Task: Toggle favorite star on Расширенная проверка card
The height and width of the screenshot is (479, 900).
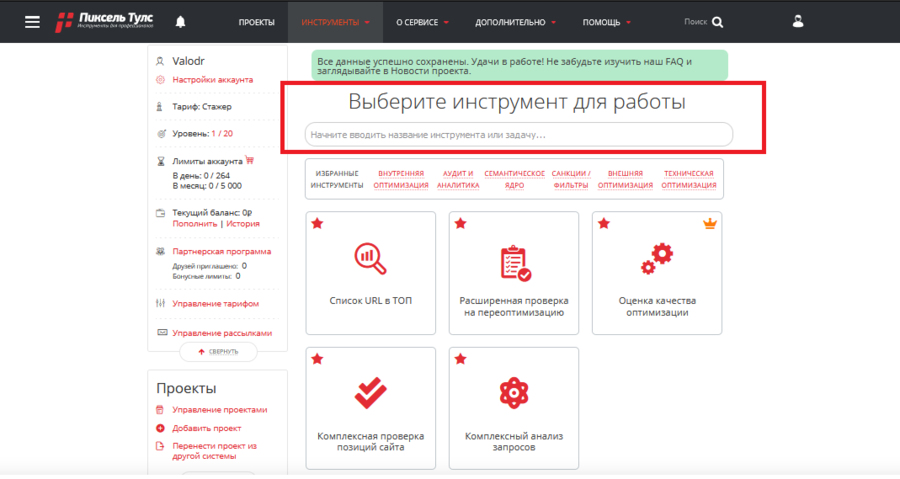Action: (x=460, y=224)
